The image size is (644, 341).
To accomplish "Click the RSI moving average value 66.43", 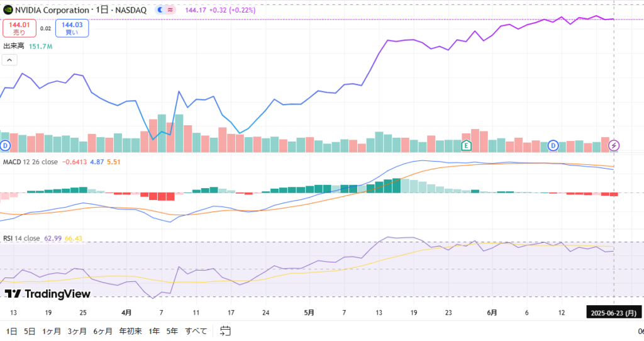I will (x=74, y=238).
